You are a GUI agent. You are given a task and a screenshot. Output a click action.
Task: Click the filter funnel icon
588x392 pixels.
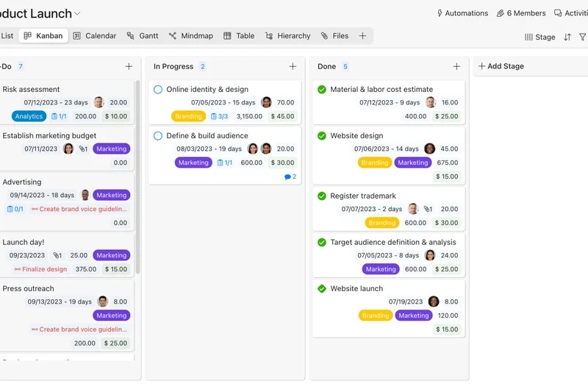(583, 37)
